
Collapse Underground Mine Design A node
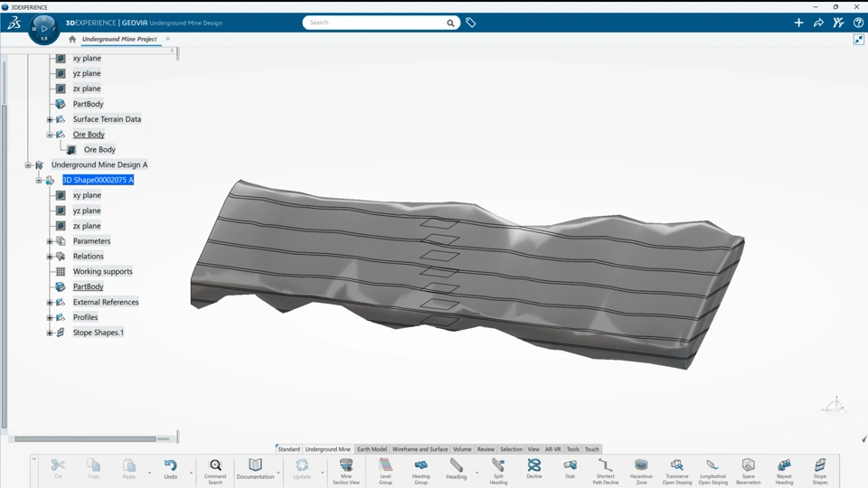click(28, 164)
